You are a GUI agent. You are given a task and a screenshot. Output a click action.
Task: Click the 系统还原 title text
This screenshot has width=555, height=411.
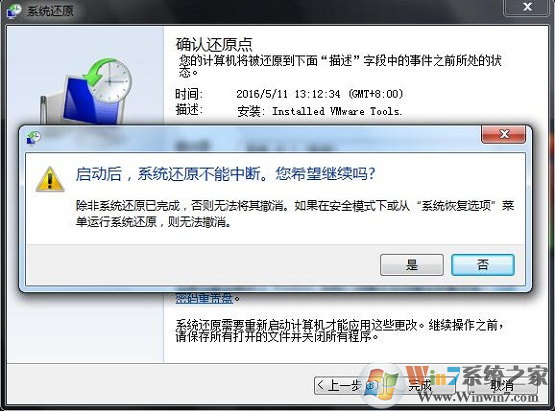coord(50,11)
